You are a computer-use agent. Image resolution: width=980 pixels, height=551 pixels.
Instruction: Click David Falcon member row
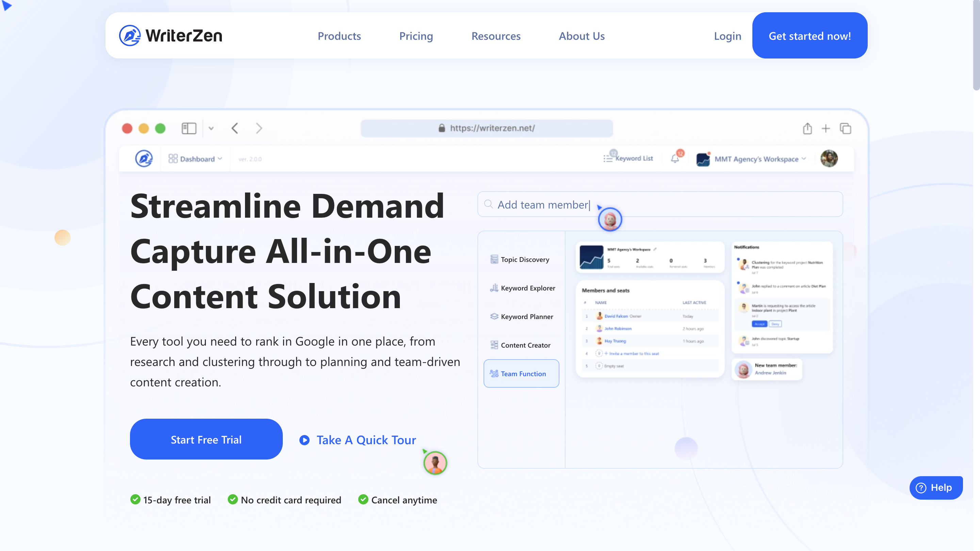(650, 316)
